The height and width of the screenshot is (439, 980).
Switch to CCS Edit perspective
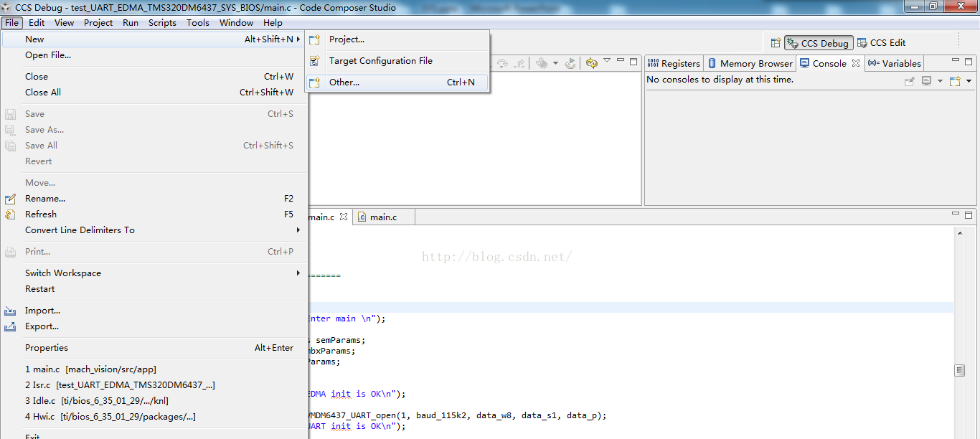click(881, 43)
